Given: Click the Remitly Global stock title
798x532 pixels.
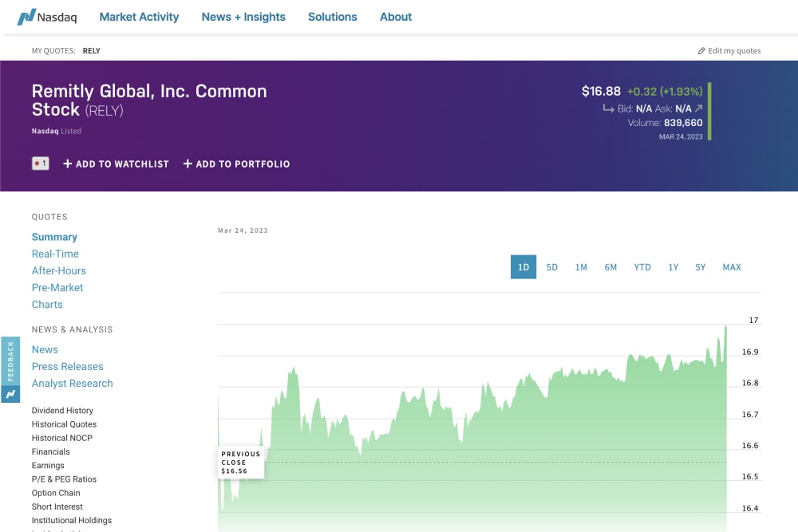Looking at the screenshot, I should [149, 100].
